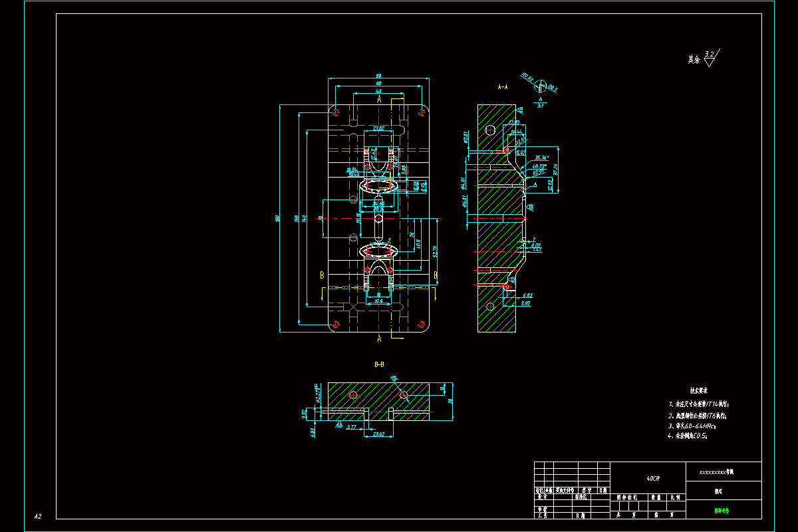
Task: Select the 9.92 dimension at bottom of section A-A
Action: coord(525,303)
